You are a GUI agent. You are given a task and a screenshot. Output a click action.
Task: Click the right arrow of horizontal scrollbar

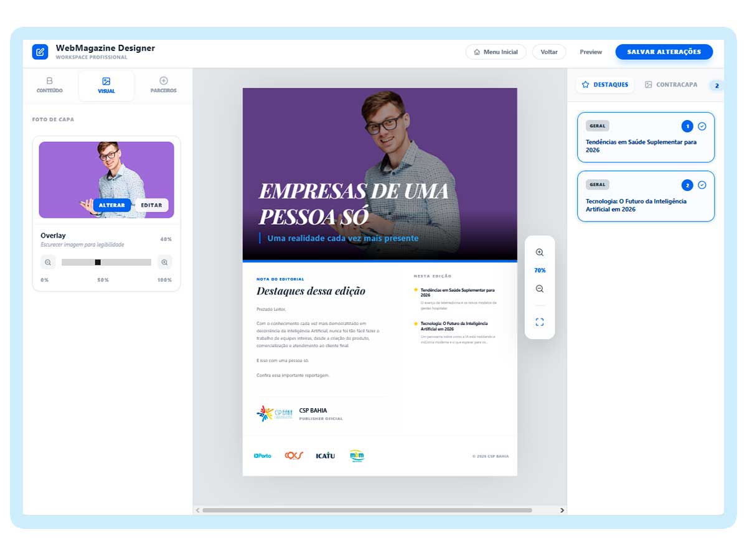[561, 510]
